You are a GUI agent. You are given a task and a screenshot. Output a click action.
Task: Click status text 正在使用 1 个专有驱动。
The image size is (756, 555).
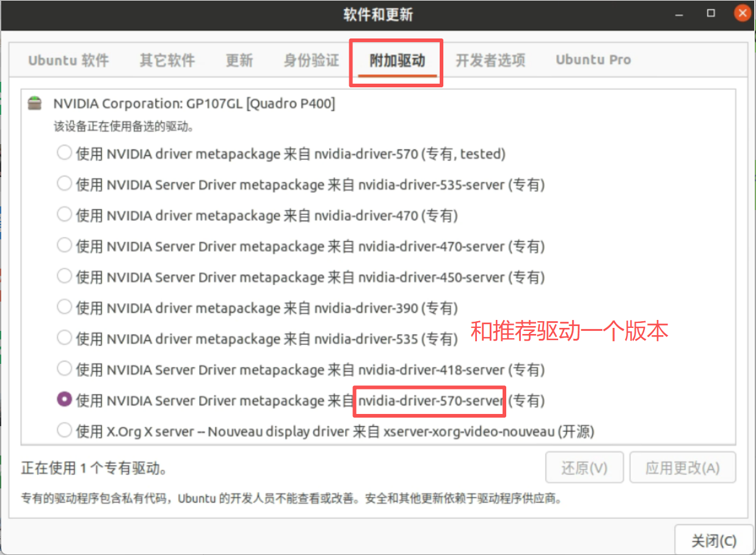[x=95, y=469]
